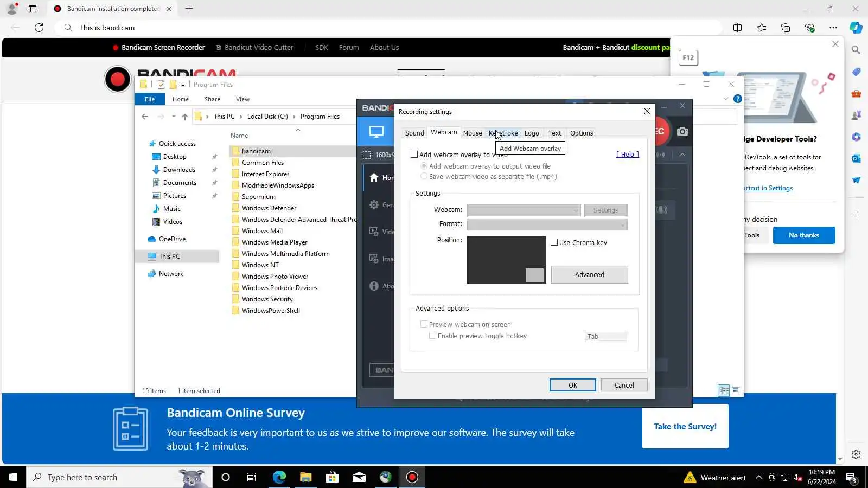This screenshot has width=868, height=488.
Task: Tick Enable preview toggle hotkey checkbox
Action: (x=433, y=336)
